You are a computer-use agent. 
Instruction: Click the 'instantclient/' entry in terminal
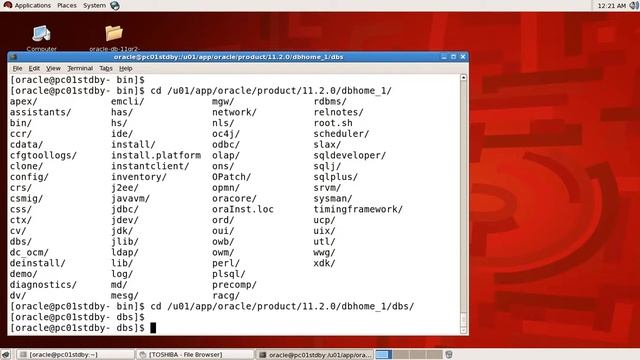[x=150, y=167]
